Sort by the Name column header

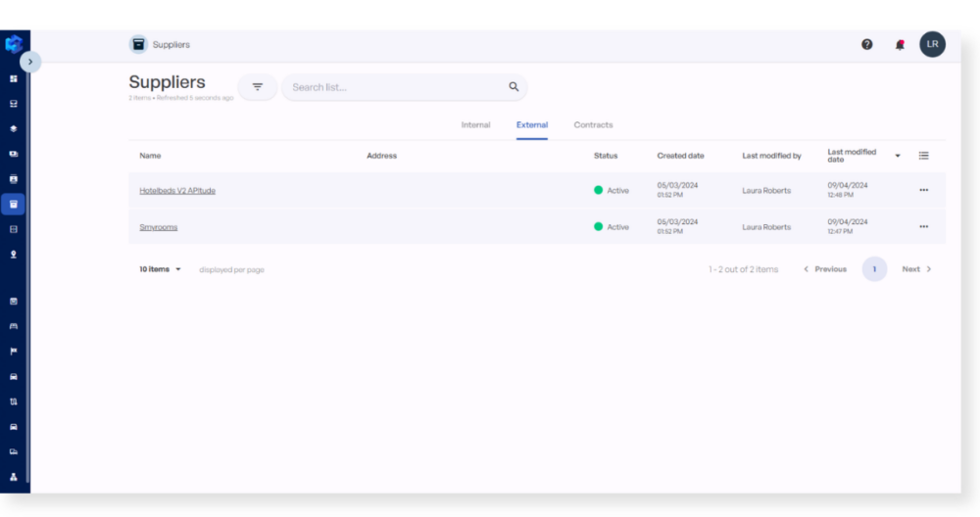coord(150,156)
